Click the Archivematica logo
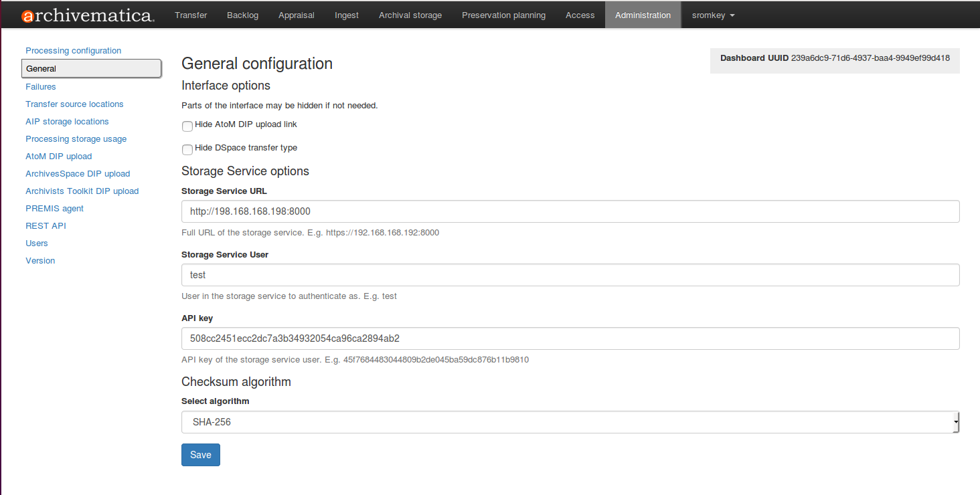Image resolution: width=980 pixels, height=495 pixels. point(88,15)
